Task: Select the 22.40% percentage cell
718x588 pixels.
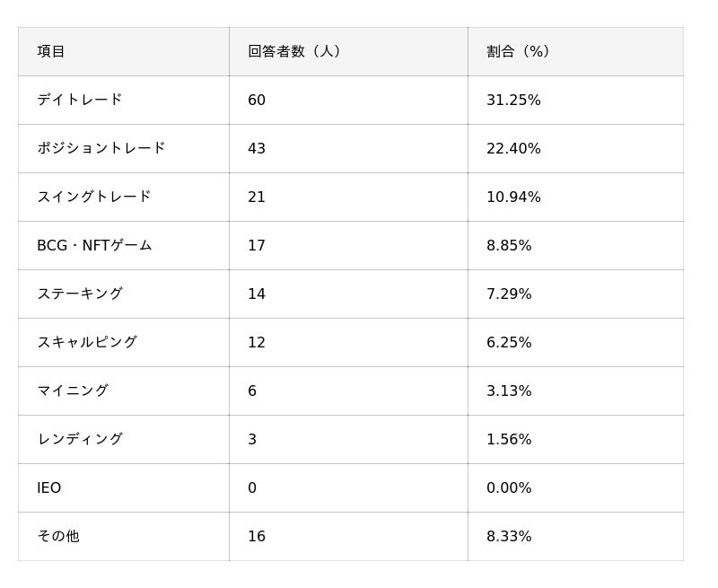Action: point(513,149)
